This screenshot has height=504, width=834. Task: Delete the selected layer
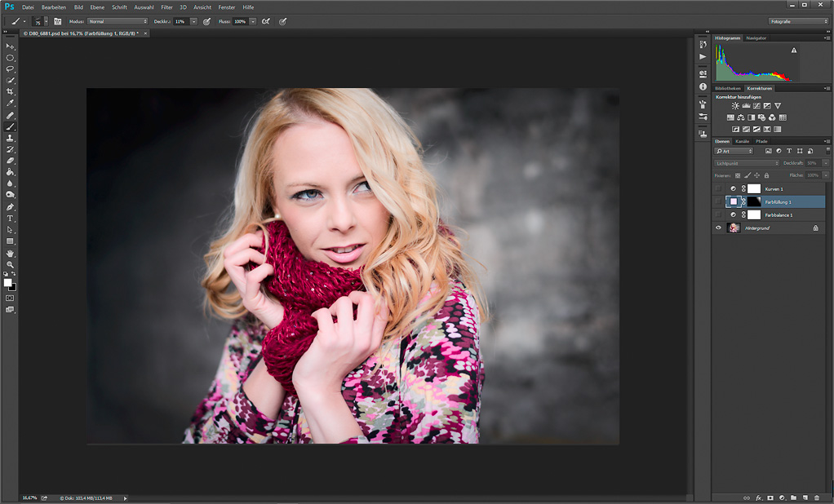click(x=816, y=498)
